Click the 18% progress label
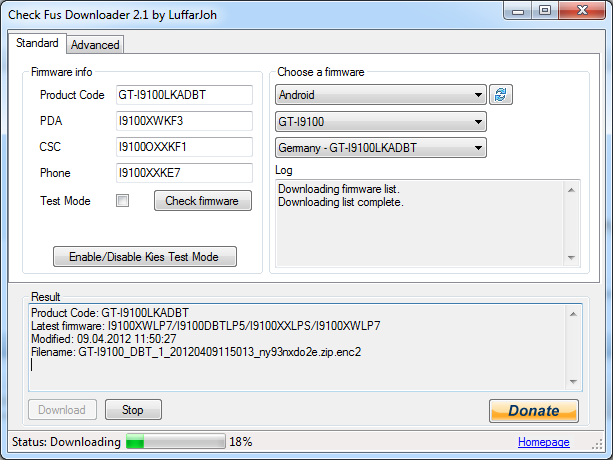613x460 pixels. point(240,442)
